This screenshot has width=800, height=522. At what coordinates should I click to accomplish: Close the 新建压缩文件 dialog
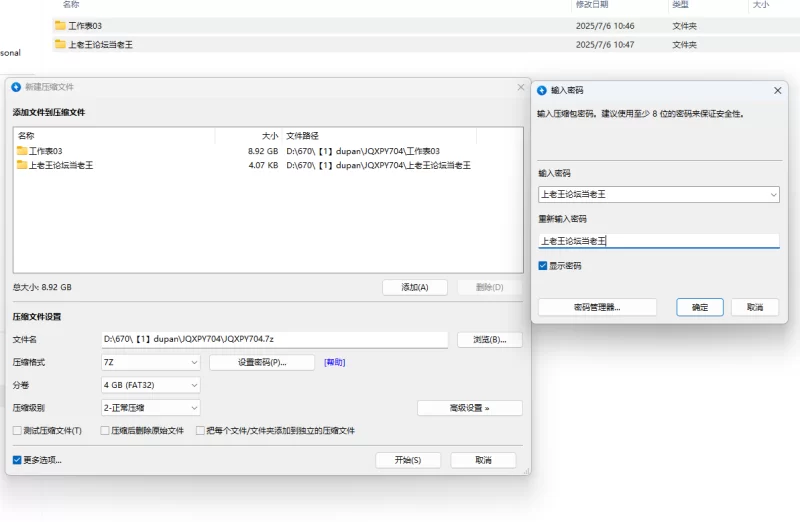click(520, 87)
